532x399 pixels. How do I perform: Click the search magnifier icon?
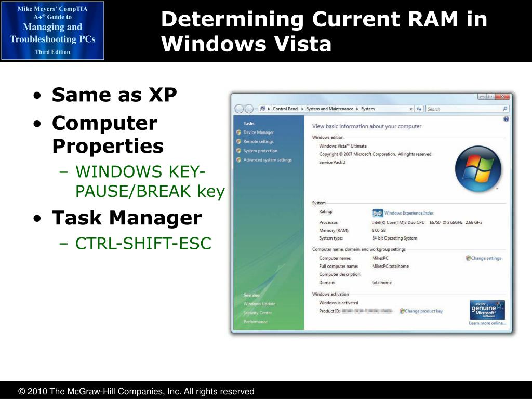point(505,109)
